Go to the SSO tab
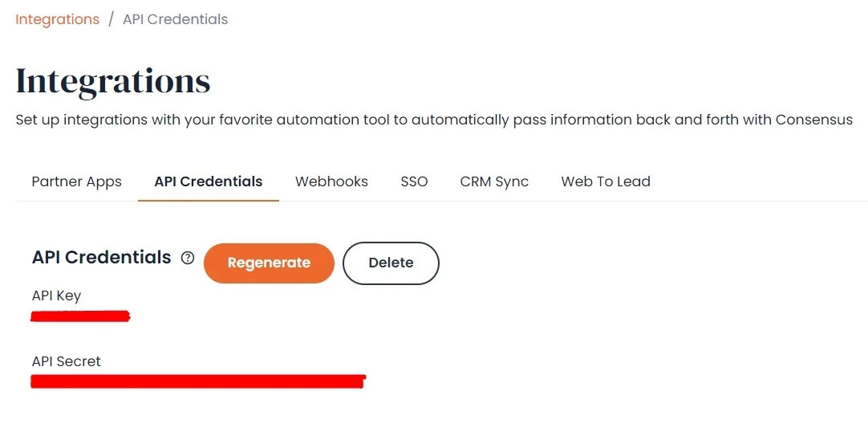This screenshot has height=428, width=868. click(x=414, y=181)
